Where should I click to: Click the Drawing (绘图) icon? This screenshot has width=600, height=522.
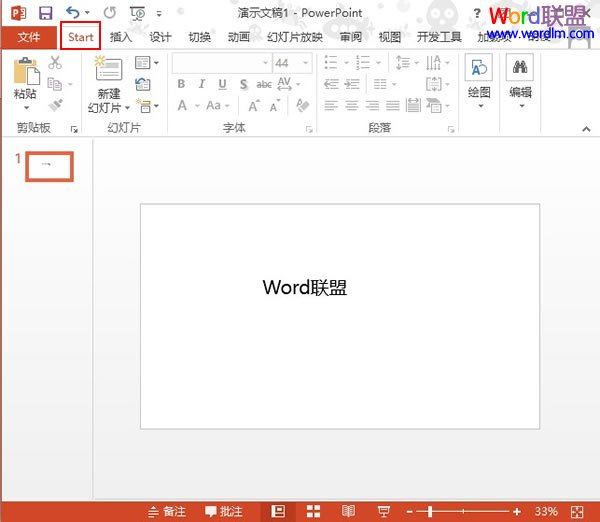(479, 67)
